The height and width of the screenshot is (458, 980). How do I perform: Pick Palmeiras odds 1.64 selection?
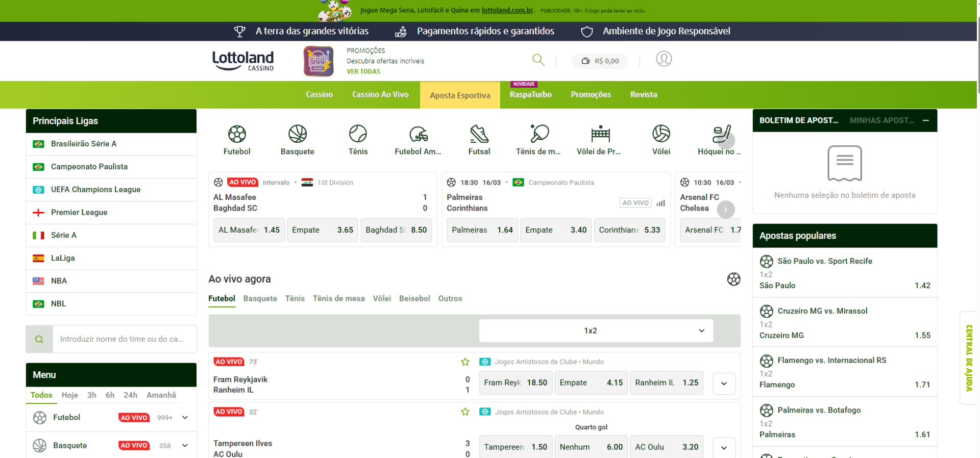pos(482,230)
